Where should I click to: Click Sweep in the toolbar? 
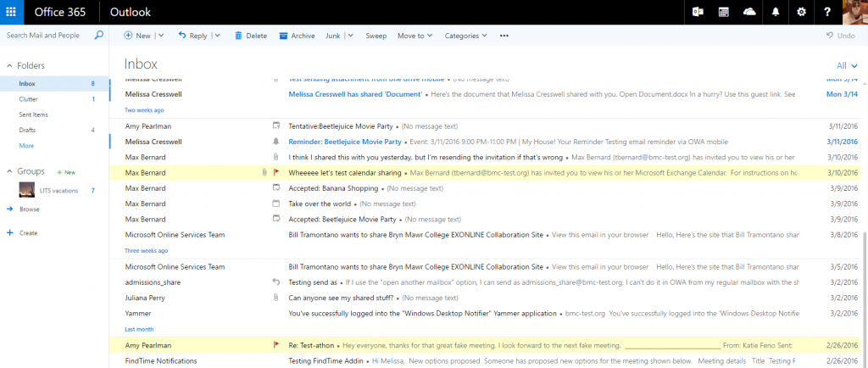376,36
